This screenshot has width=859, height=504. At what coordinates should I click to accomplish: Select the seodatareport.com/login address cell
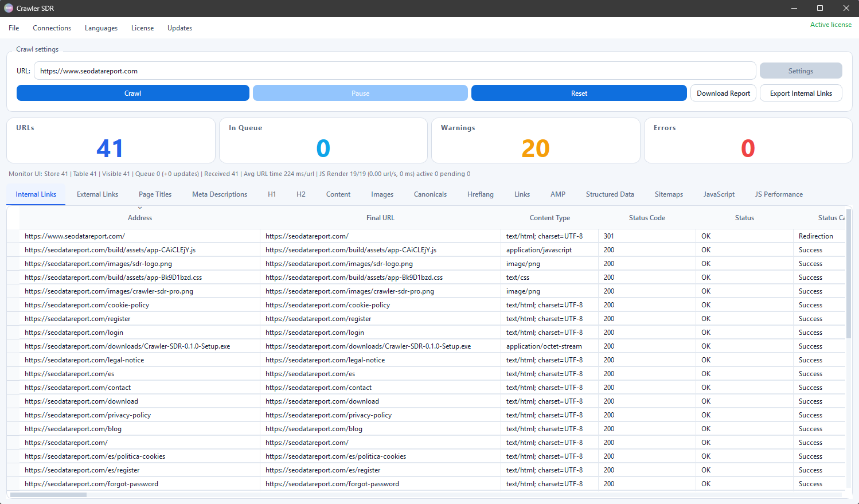click(140, 333)
